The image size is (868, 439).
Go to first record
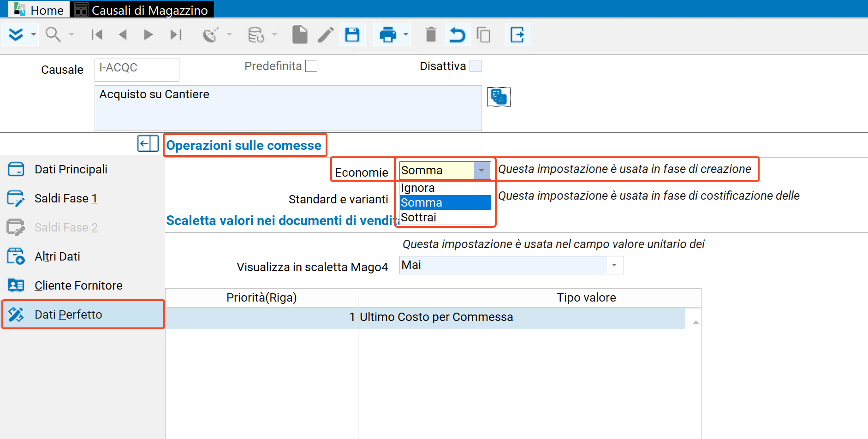[x=97, y=35]
